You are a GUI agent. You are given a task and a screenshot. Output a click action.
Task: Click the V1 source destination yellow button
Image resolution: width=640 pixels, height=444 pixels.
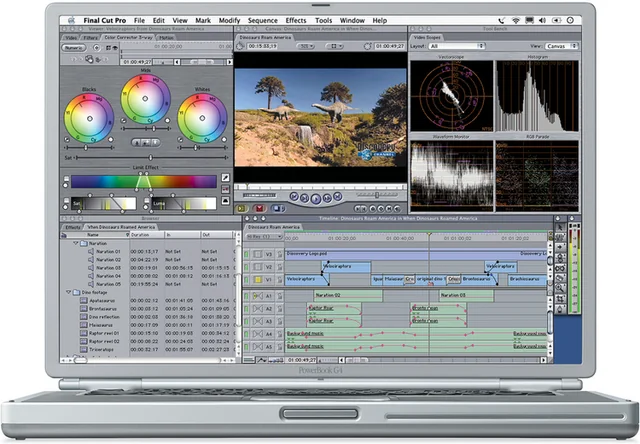[258, 280]
